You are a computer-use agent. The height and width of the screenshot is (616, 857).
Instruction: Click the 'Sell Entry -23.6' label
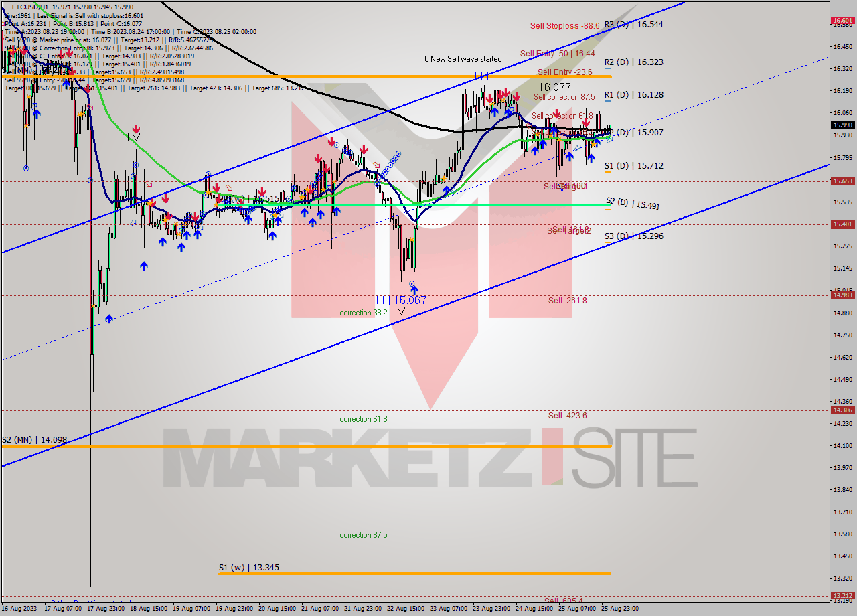coord(564,72)
